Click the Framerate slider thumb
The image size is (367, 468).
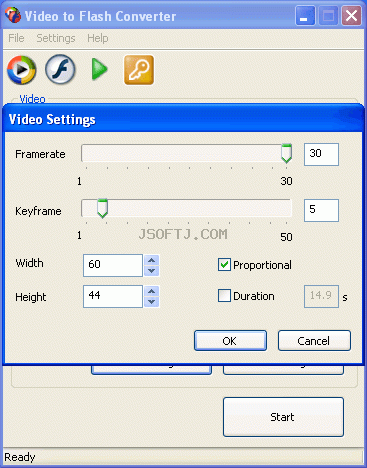coord(286,153)
